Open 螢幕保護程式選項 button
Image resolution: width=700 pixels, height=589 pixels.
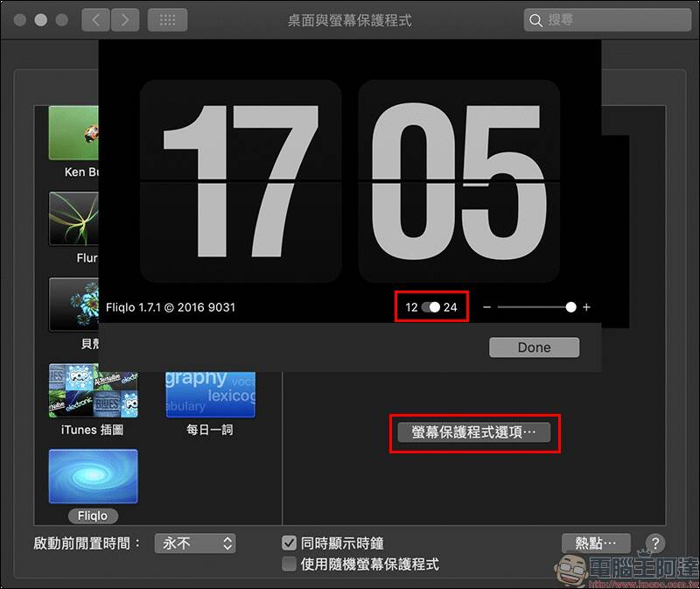coord(474,432)
